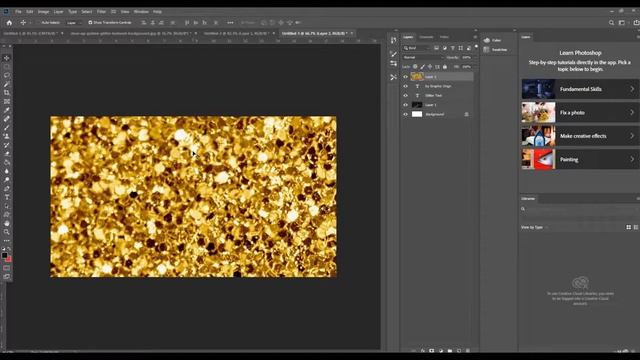
Task: Toggle Quick Mask mode
Action: click(x=7, y=268)
